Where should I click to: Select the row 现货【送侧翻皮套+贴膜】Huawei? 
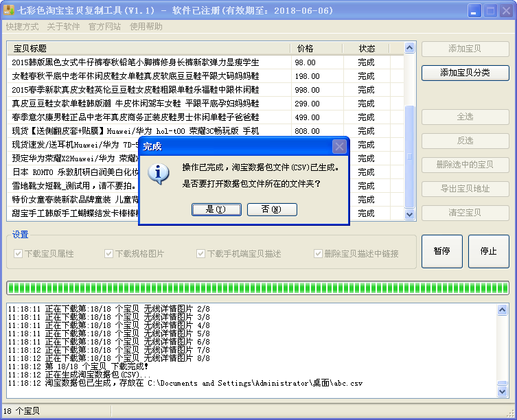[206, 131]
